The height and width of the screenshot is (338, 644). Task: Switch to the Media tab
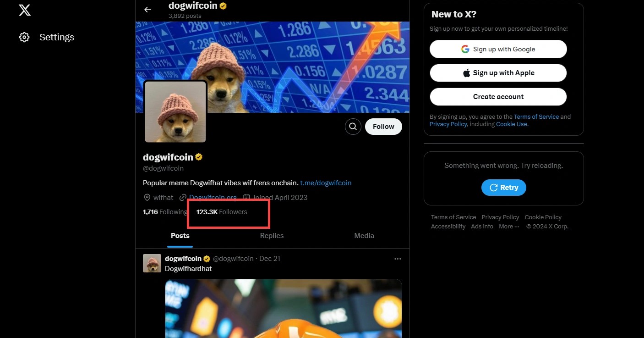point(364,236)
